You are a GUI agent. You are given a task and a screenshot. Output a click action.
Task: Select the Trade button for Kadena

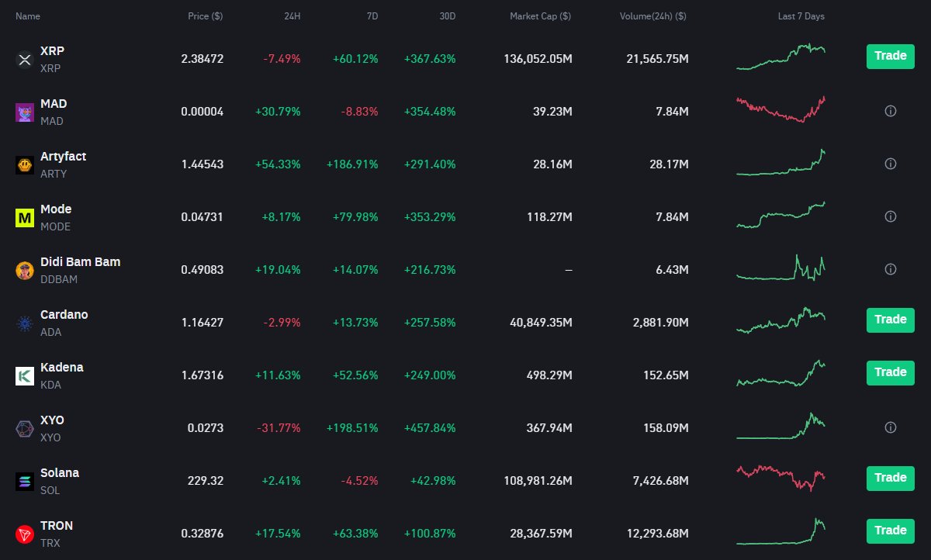click(891, 372)
